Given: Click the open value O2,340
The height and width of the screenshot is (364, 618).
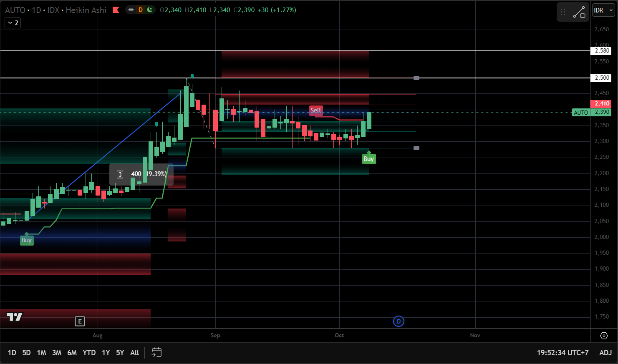Looking at the screenshot, I should pyautogui.click(x=171, y=10).
